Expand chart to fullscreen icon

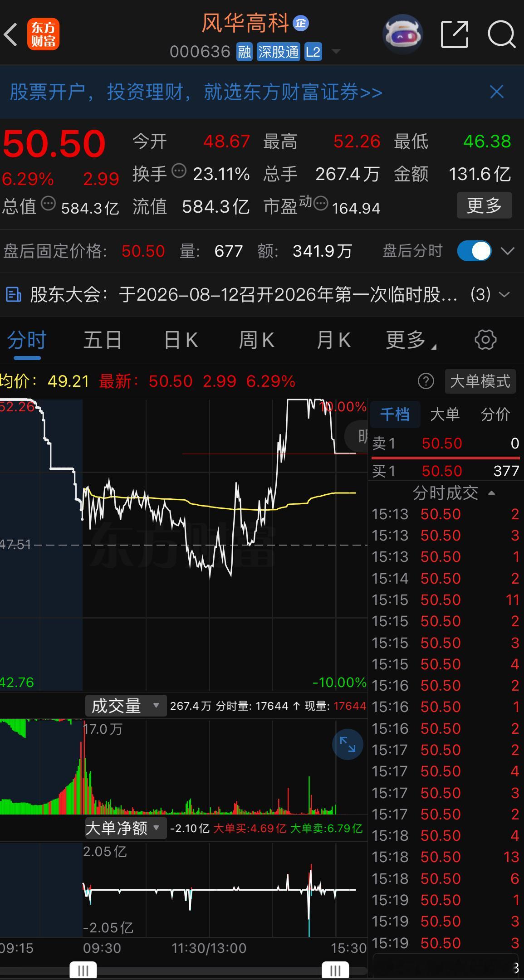point(348,745)
